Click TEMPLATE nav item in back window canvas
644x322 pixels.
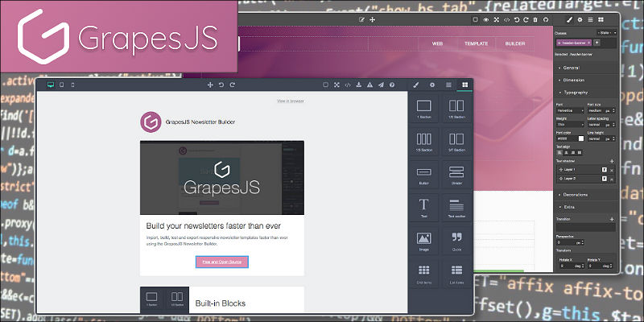click(x=476, y=43)
